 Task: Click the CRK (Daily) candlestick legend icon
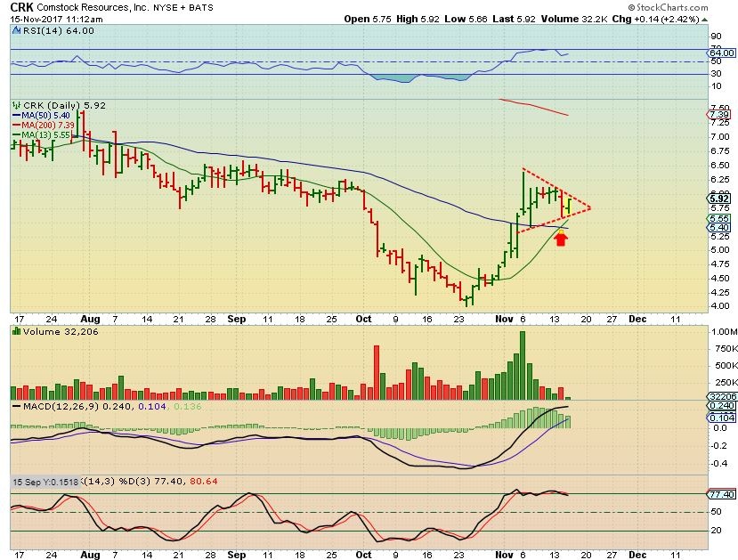tap(13, 104)
